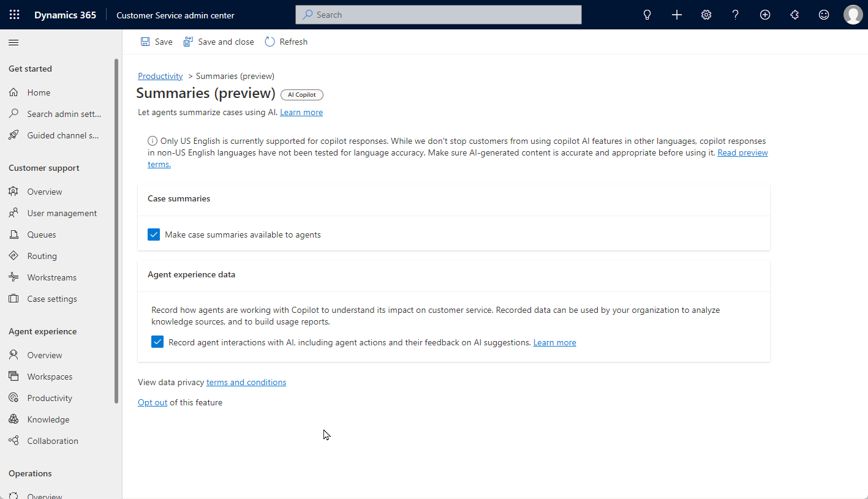868x499 pixels.
Task: Toggle Record agent interactions with AI checkbox
Action: (157, 342)
